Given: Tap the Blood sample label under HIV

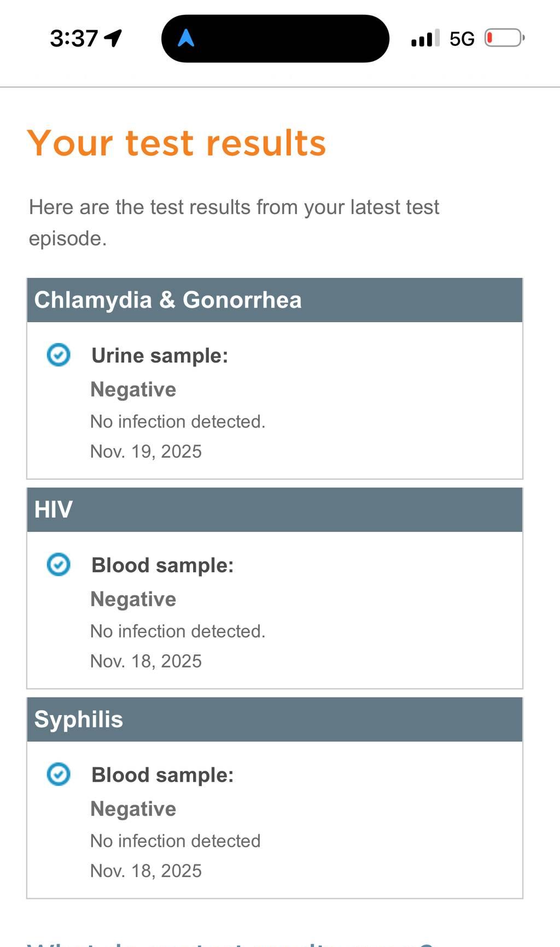Looking at the screenshot, I should click(x=162, y=565).
